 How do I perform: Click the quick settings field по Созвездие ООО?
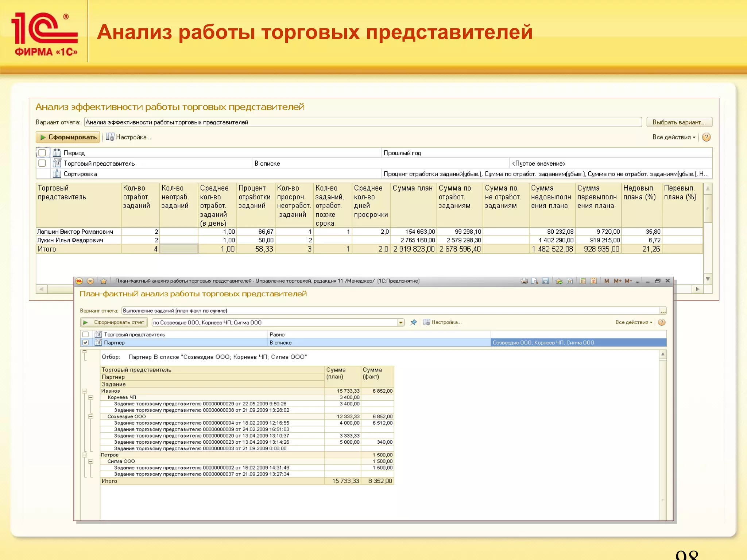point(275,322)
